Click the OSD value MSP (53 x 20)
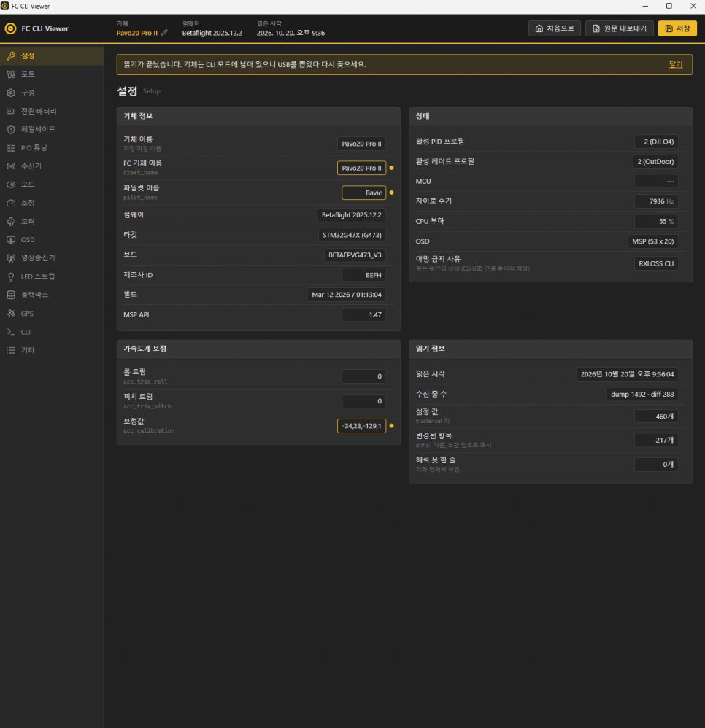 [652, 241]
